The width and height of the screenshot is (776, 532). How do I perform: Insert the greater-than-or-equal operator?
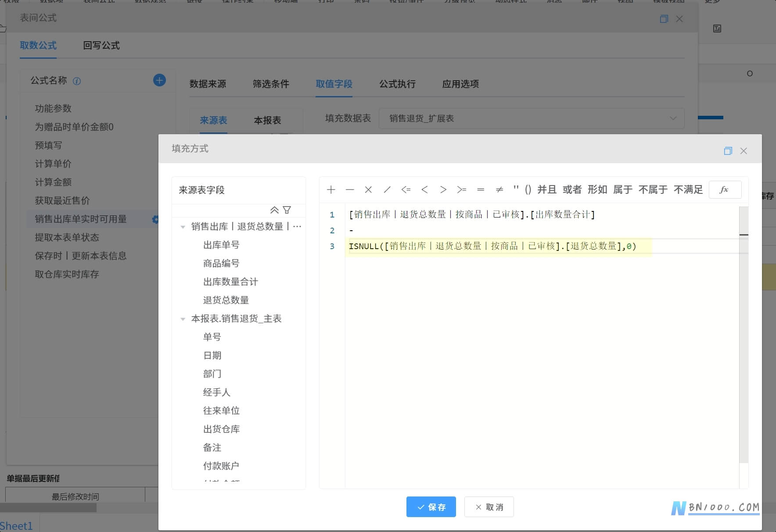click(462, 189)
